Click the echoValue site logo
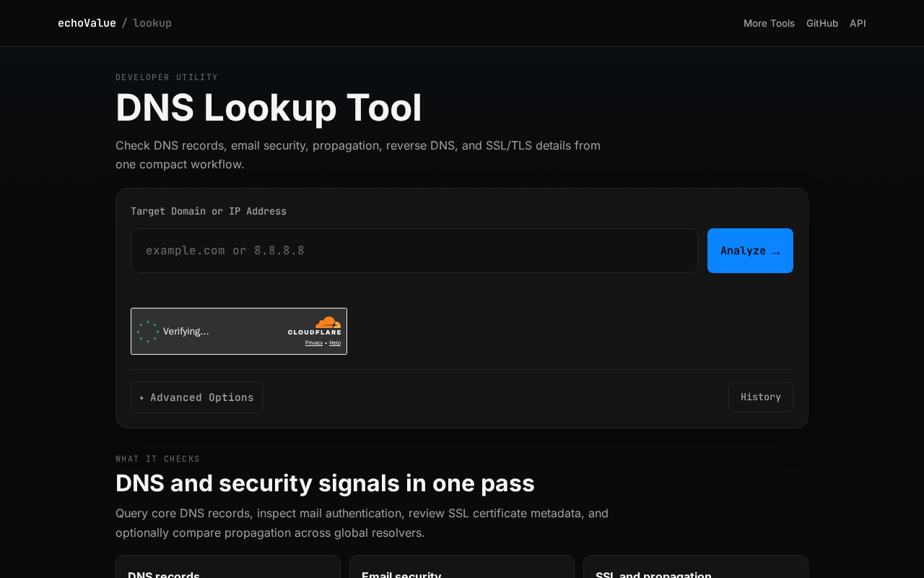The width and height of the screenshot is (924, 578). pos(87,23)
